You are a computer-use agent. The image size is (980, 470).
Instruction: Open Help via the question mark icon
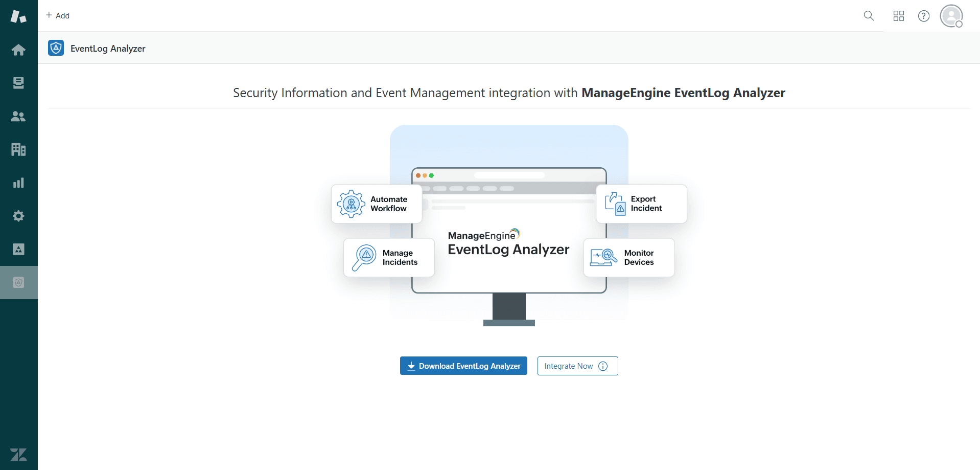924,16
